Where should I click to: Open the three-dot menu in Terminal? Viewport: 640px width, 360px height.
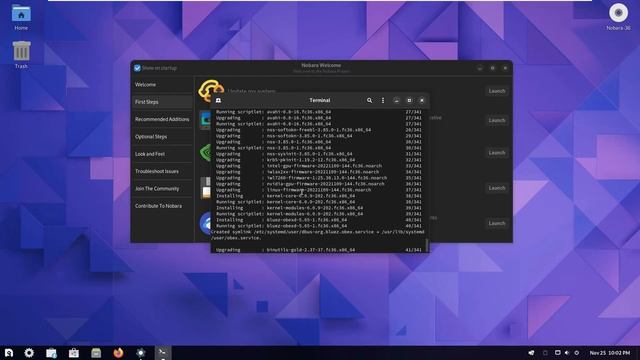pyautogui.click(x=383, y=100)
